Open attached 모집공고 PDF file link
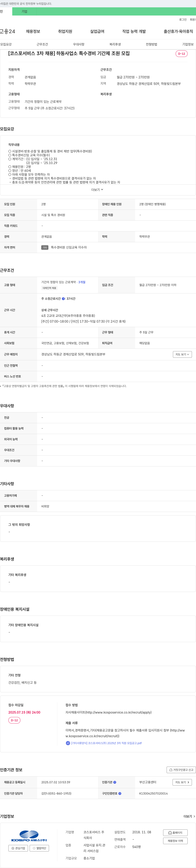 pos(106,743)
